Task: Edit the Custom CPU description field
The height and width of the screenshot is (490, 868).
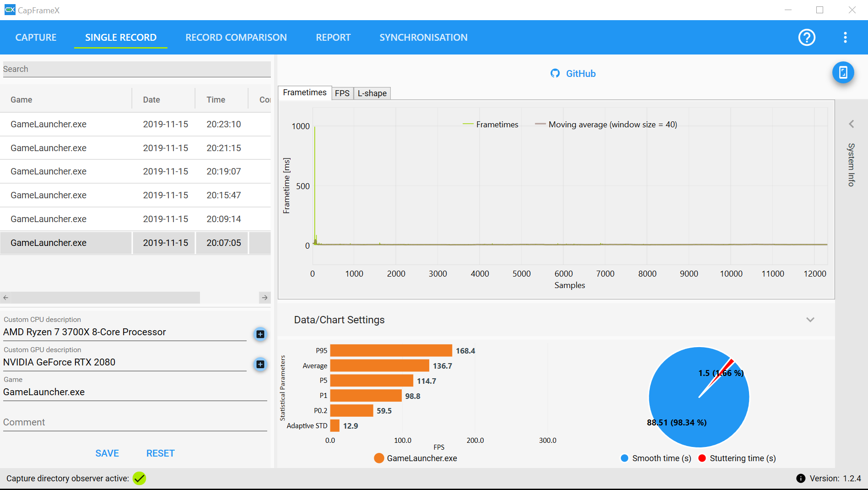Action: (x=124, y=332)
